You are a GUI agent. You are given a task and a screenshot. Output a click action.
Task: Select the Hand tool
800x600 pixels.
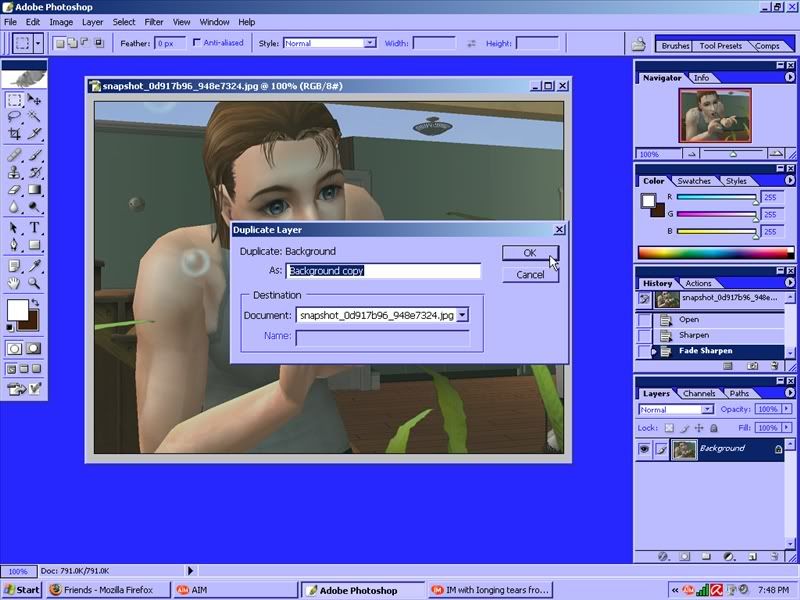[x=14, y=283]
